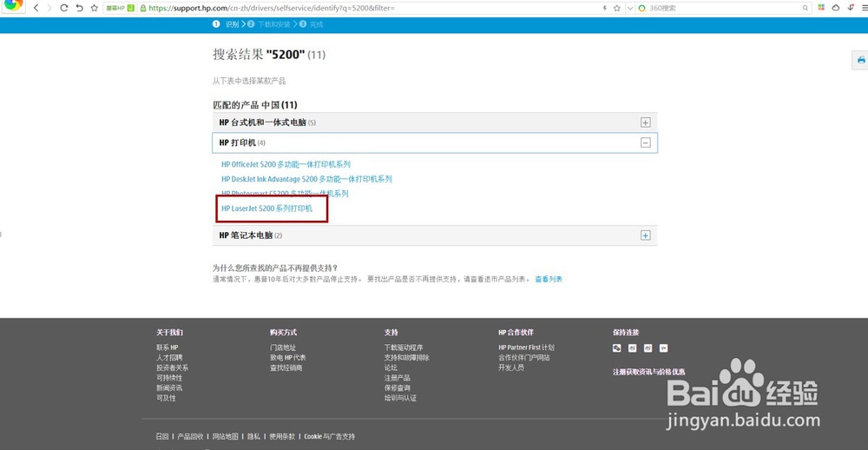The width and height of the screenshot is (868, 450).
Task: Expand the HP 台式机和一体式电脑 plus button
Action: [646, 122]
